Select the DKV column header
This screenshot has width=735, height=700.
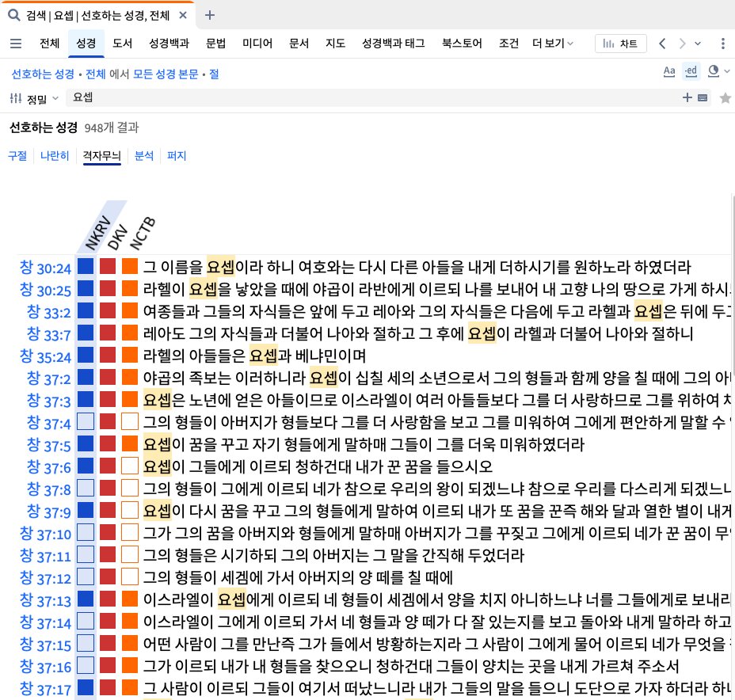(x=118, y=237)
